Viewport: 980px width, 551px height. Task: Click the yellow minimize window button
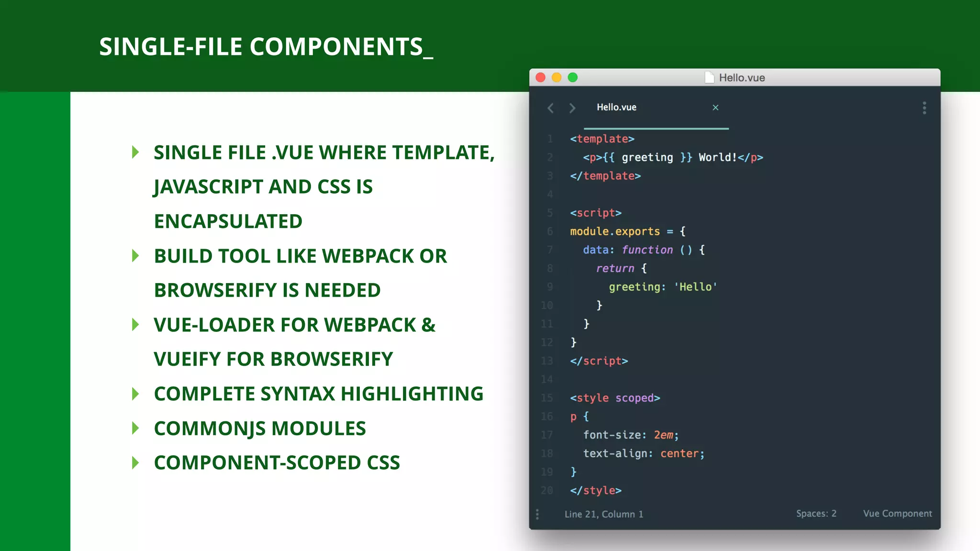point(557,77)
